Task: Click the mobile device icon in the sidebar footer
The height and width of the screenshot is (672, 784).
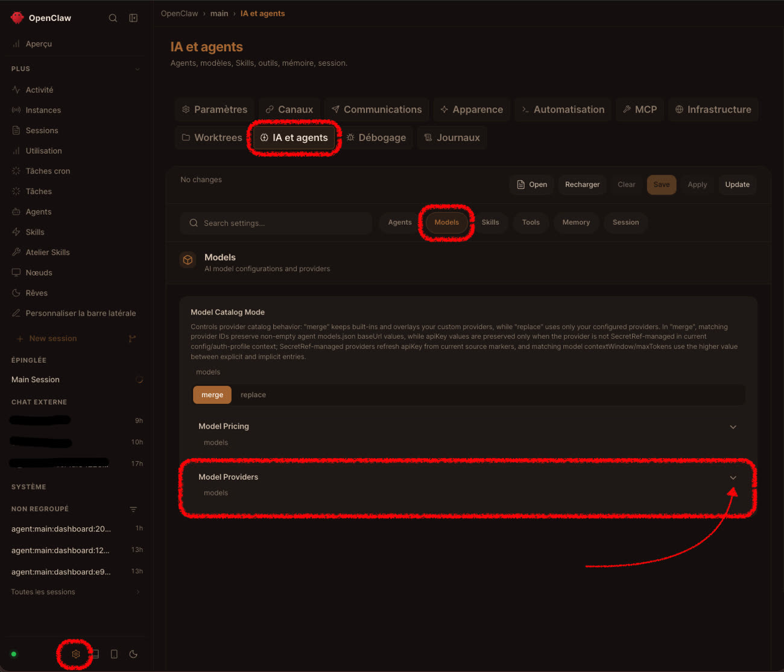Action: click(x=114, y=654)
